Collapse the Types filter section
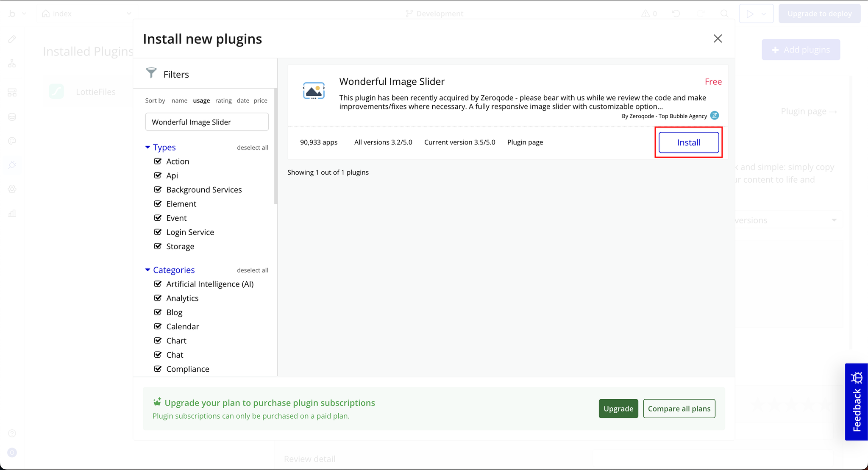This screenshot has height=470, width=868. point(147,147)
